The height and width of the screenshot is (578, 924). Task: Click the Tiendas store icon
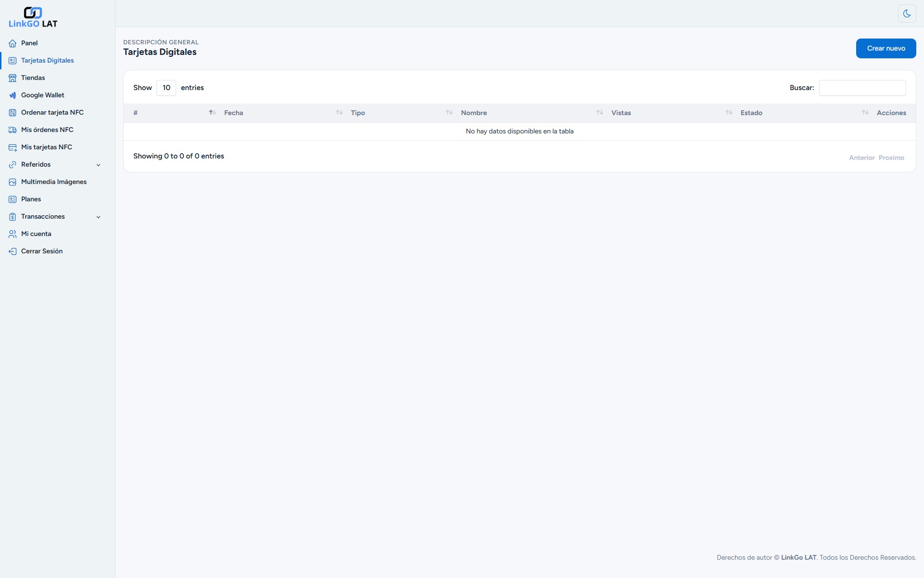click(13, 78)
